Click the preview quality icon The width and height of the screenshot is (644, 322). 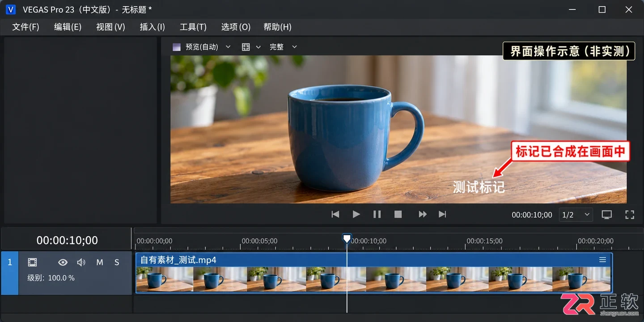(177, 47)
